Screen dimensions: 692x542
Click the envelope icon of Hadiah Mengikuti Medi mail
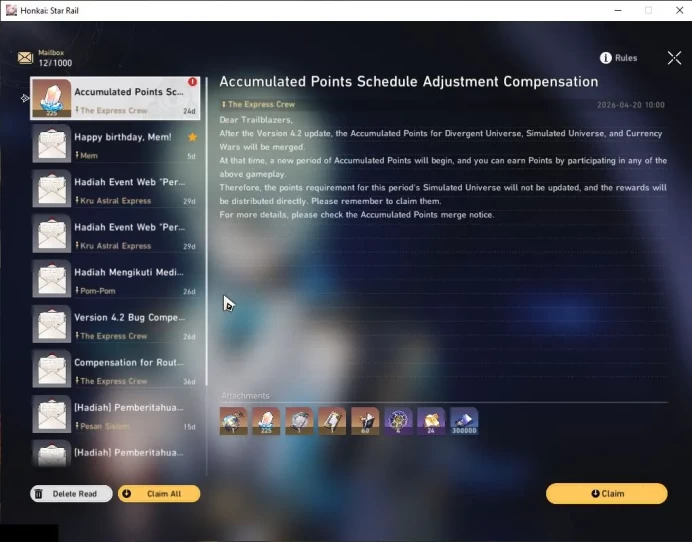[52, 279]
